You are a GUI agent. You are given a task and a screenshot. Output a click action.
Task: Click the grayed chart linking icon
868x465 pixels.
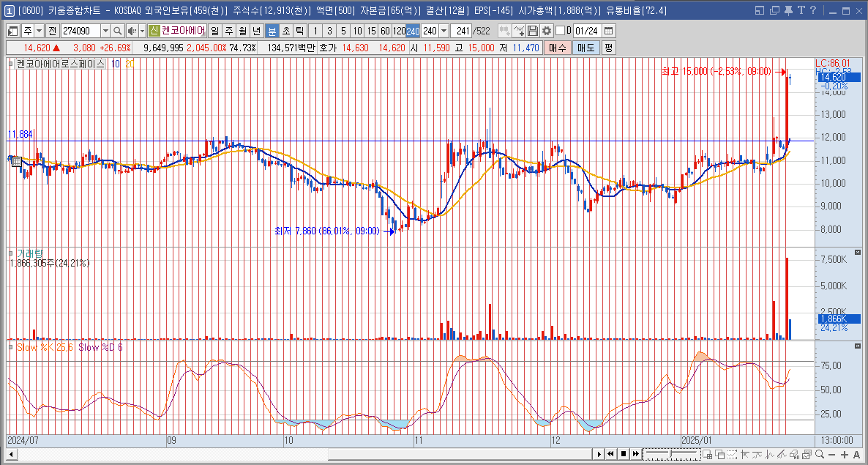505,31
